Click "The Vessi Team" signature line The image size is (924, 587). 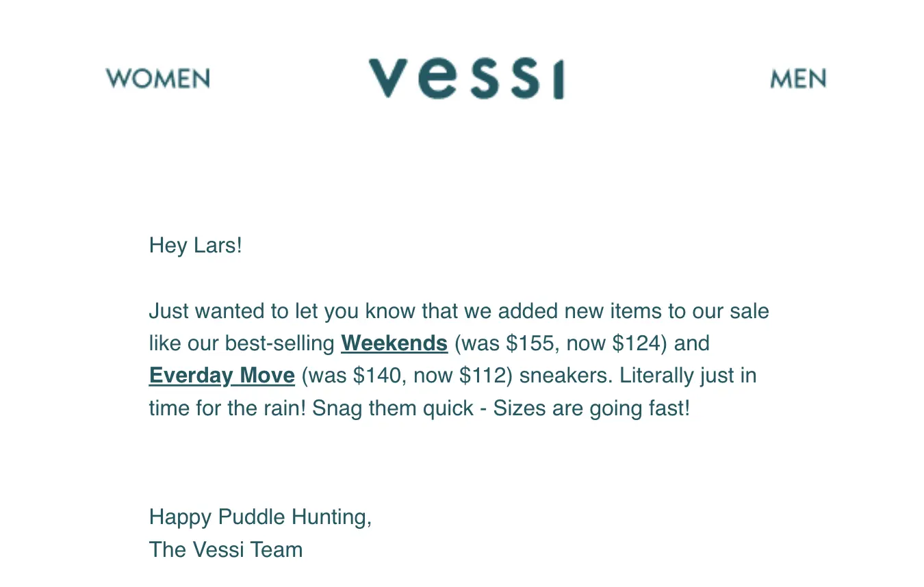(226, 549)
